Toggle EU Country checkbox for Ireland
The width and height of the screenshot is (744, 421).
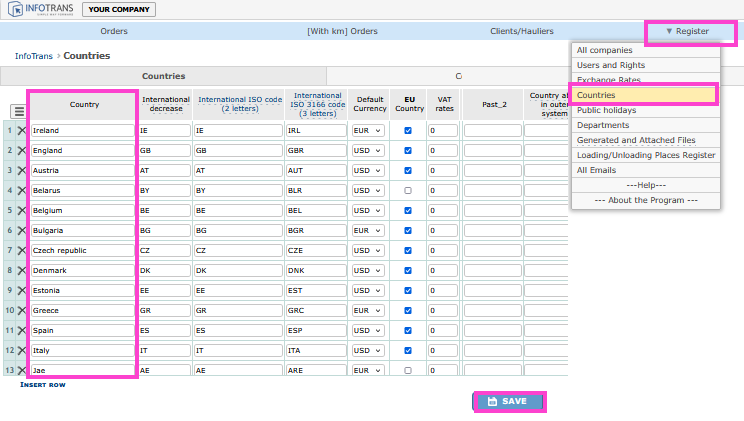408,131
